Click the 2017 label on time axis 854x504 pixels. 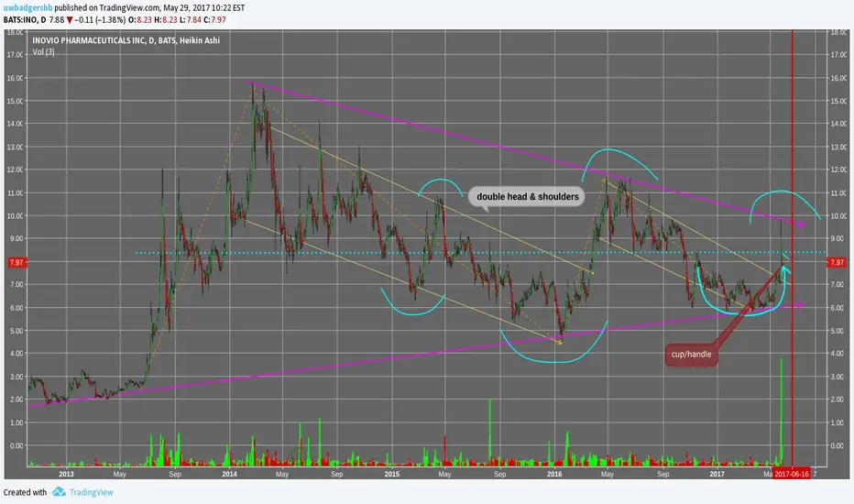[x=717, y=474]
